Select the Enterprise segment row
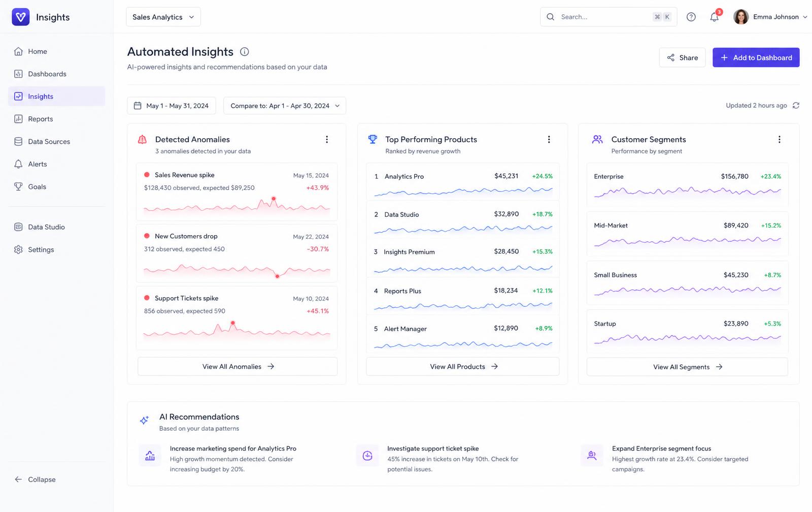The width and height of the screenshot is (812, 512). (687, 185)
